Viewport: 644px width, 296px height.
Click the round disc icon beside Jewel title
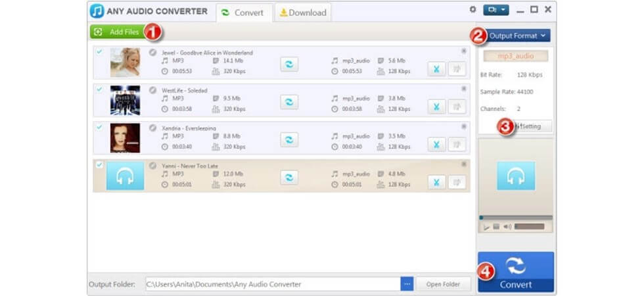pos(152,52)
